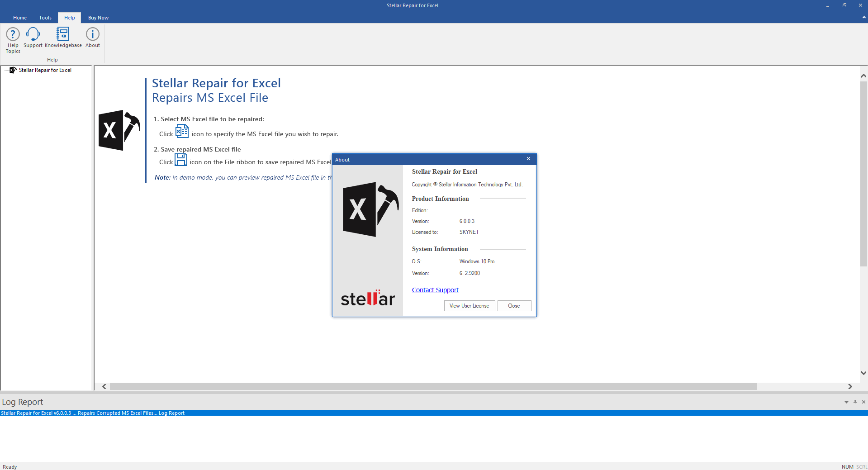Viewport: 868px width, 470px height.
Task: Click the SKYNET licensed-to value
Action: [x=469, y=232]
